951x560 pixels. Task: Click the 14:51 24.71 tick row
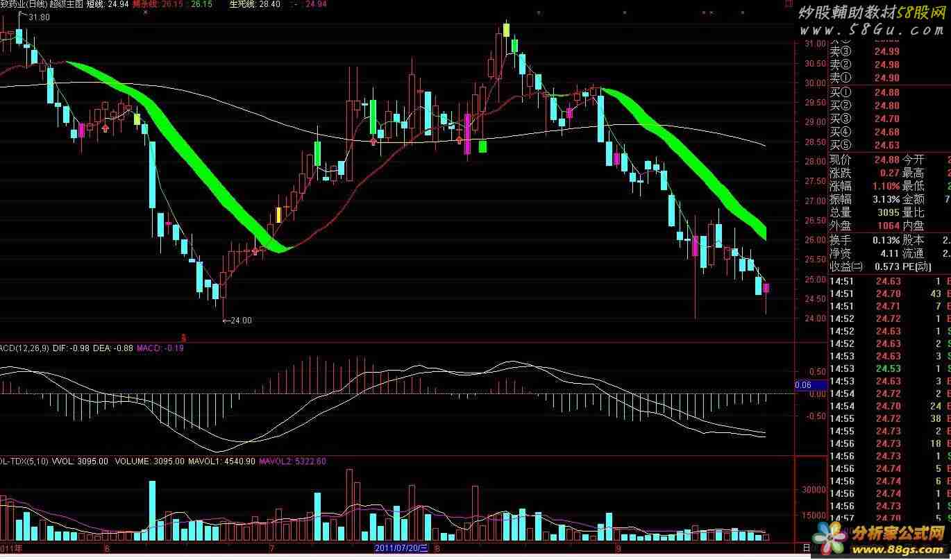[891, 306]
